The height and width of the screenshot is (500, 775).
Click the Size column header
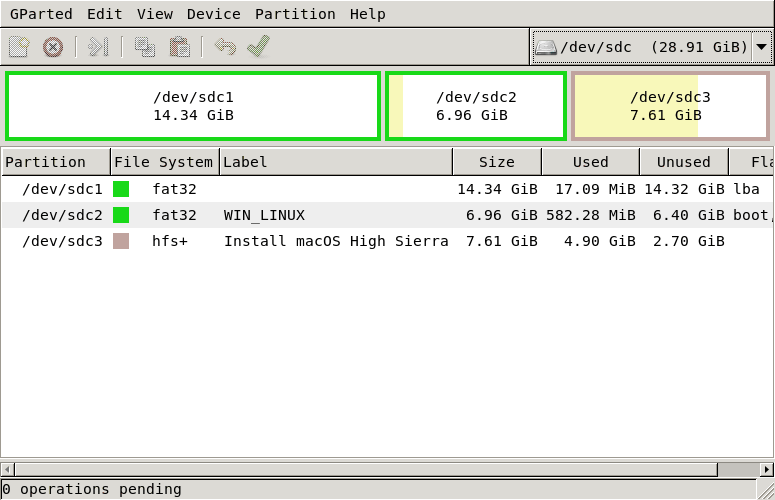496,162
